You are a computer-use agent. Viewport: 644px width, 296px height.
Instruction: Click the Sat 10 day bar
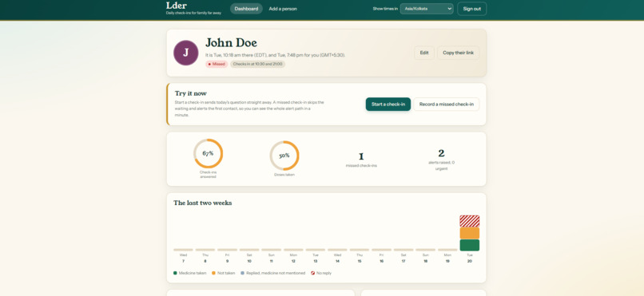pyautogui.click(x=249, y=250)
